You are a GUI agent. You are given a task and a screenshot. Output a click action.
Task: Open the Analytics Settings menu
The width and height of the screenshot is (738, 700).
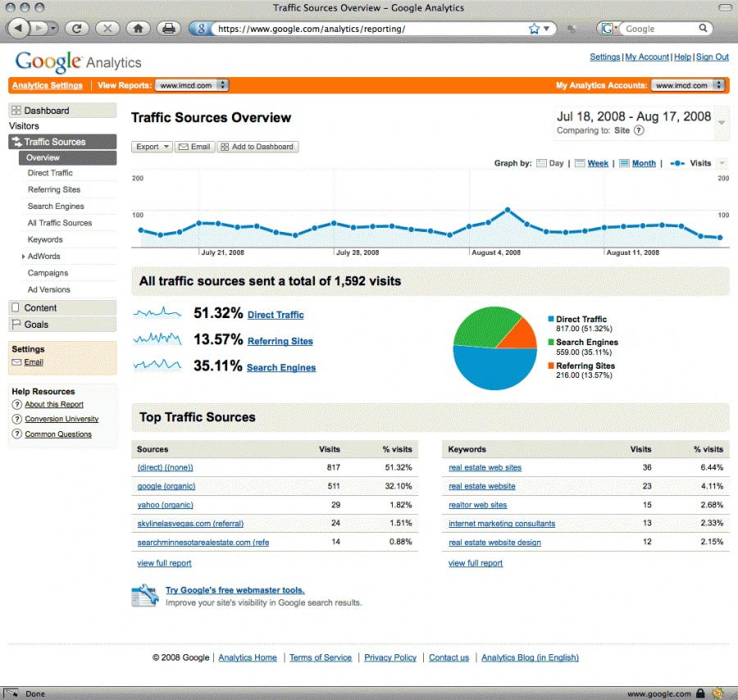click(47, 84)
